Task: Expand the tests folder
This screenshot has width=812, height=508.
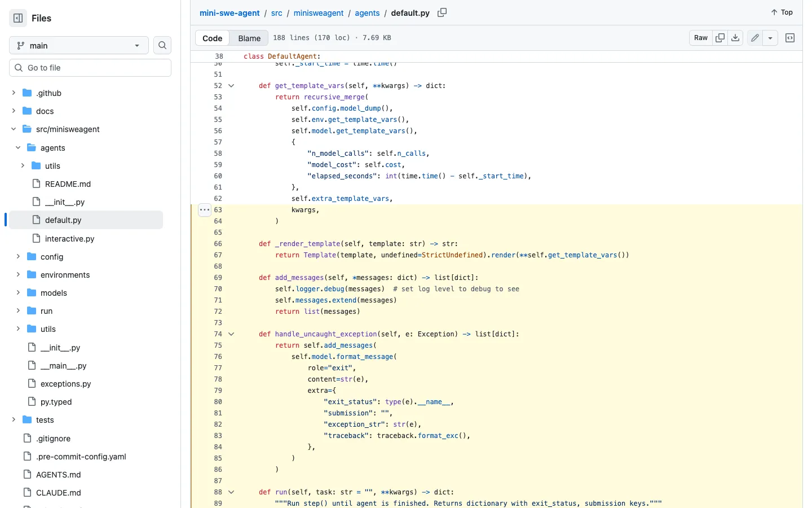Action: (x=14, y=420)
